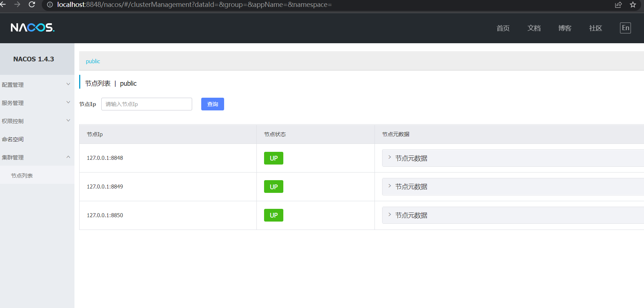This screenshot has height=308, width=644.
Task: Expand 节点元数据 for 127.0.0.1:8849
Action: pyautogui.click(x=513, y=187)
